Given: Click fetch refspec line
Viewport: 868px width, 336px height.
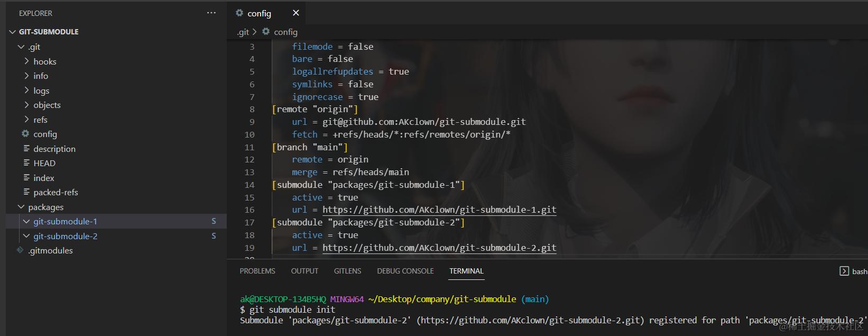Looking at the screenshot, I should click(x=401, y=134).
